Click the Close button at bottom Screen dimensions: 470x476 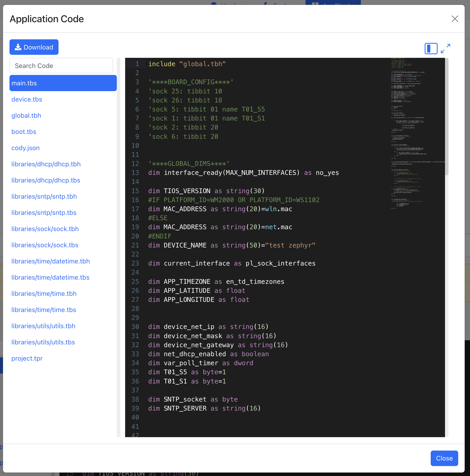pyautogui.click(x=444, y=458)
